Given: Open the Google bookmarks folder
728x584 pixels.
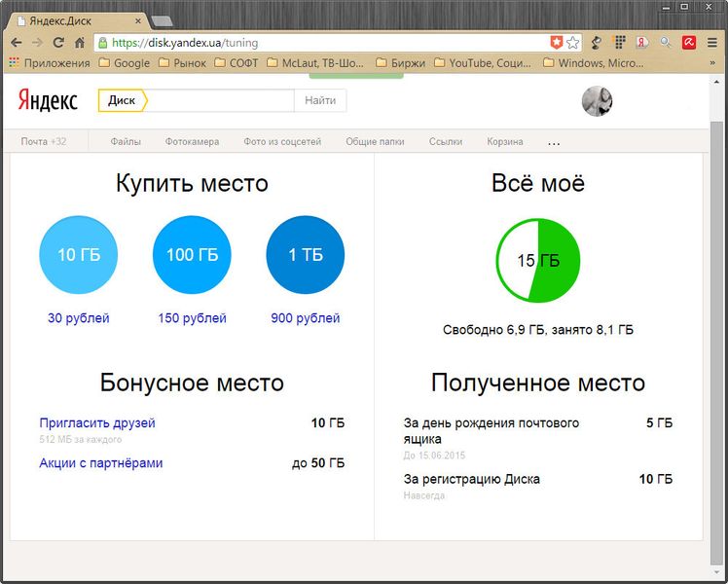Looking at the screenshot, I should coord(125,62).
